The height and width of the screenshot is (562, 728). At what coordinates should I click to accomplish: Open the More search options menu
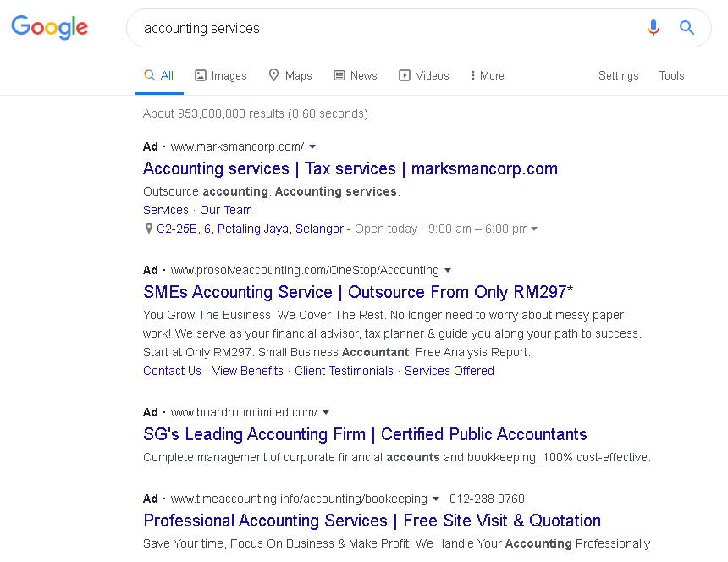pyautogui.click(x=487, y=75)
